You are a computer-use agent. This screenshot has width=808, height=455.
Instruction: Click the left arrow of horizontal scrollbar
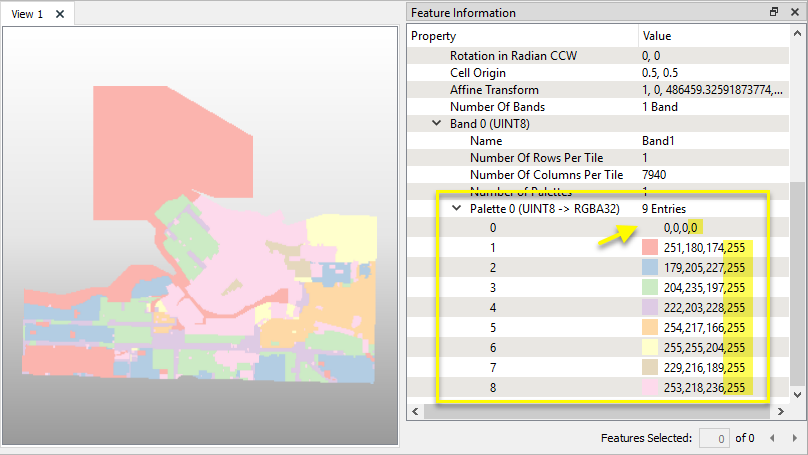[415, 411]
